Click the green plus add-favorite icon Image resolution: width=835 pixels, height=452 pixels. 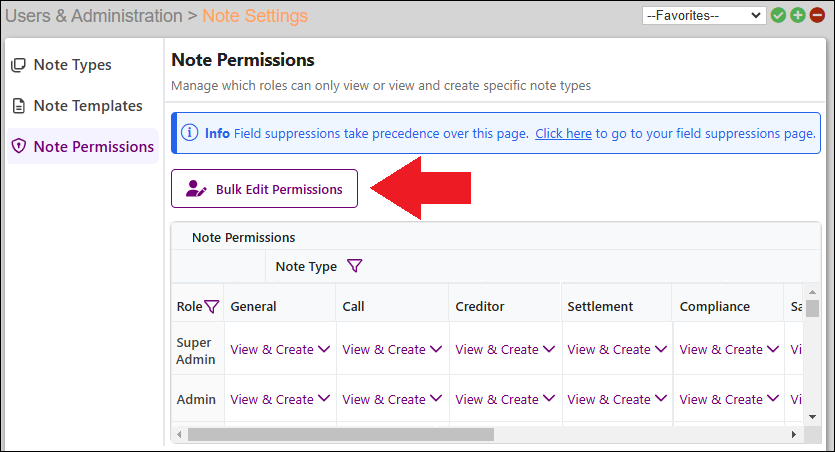coord(797,15)
